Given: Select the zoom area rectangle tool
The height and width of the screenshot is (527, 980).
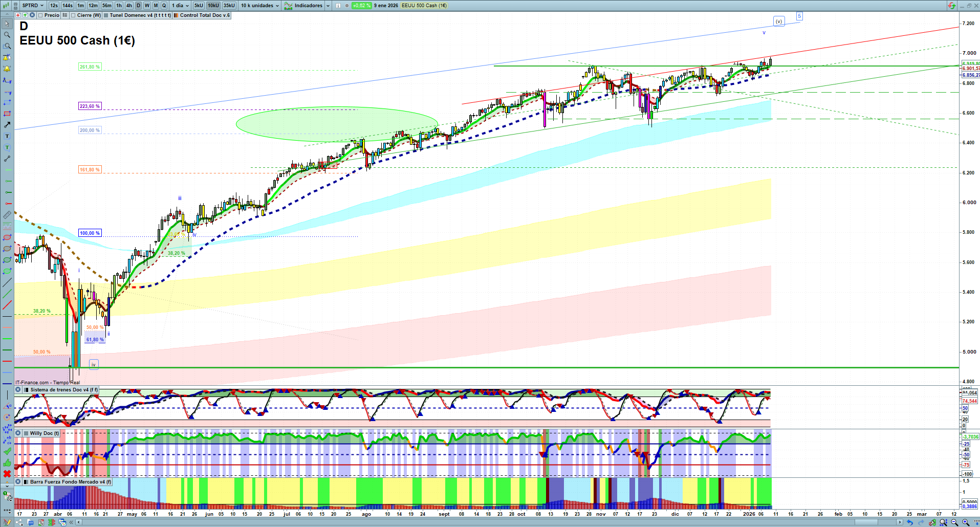Looking at the screenshot, I should pyautogui.click(x=7, y=46).
